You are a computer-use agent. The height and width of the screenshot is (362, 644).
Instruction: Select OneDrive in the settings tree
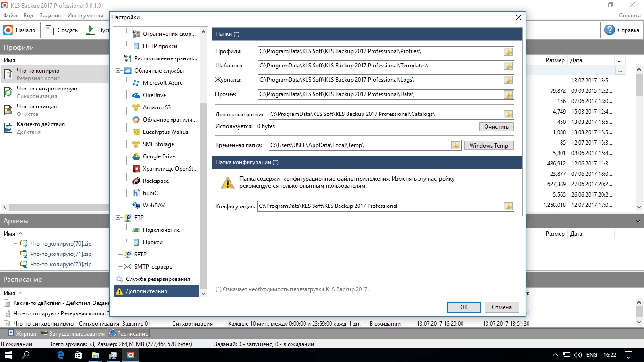point(154,95)
